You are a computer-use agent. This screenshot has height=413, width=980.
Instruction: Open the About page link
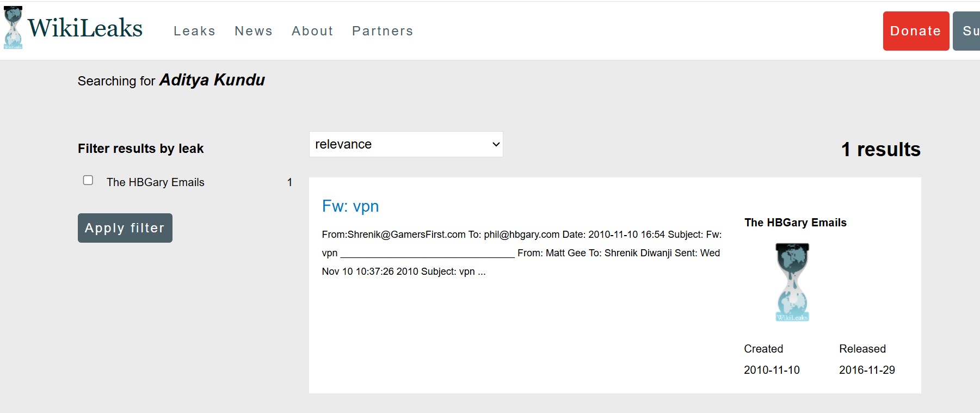click(312, 31)
